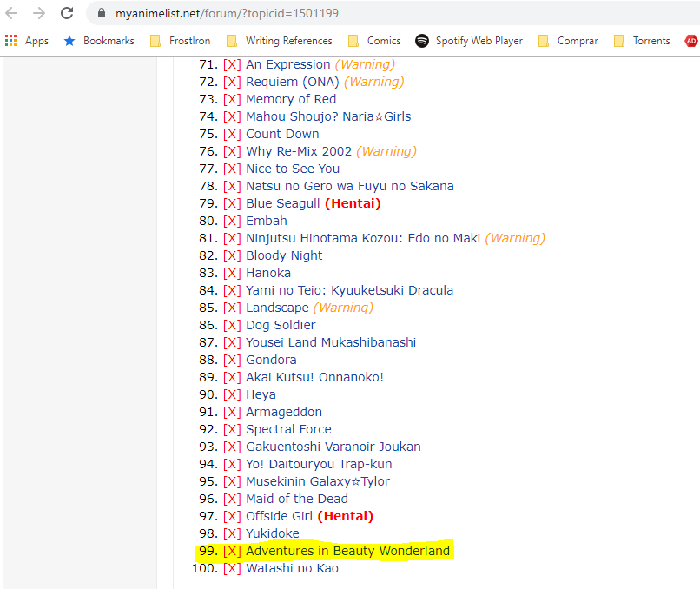Open the Embah link

point(267,221)
